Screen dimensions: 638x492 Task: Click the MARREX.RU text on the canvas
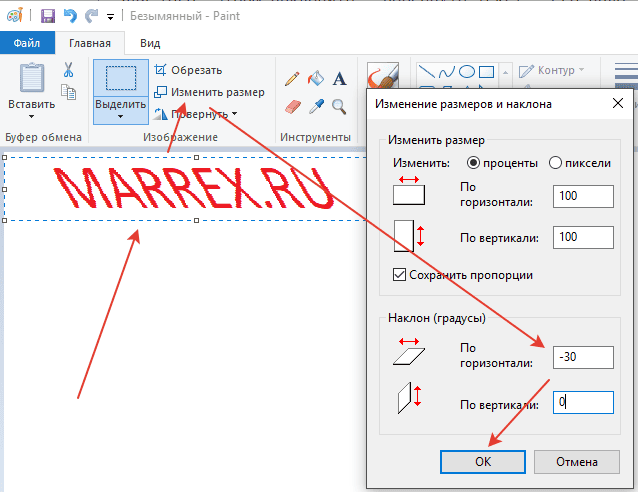coord(194,188)
